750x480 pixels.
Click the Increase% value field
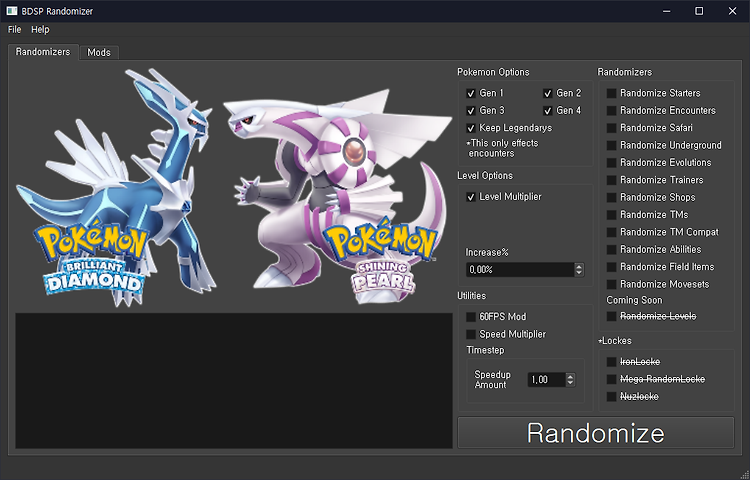[520, 270]
